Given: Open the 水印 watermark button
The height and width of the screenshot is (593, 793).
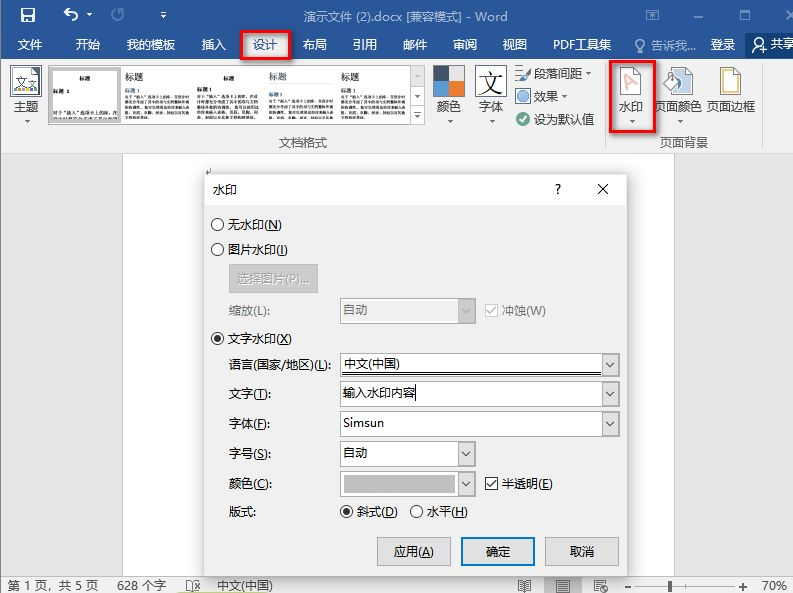Looking at the screenshot, I should click(x=631, y=96).
